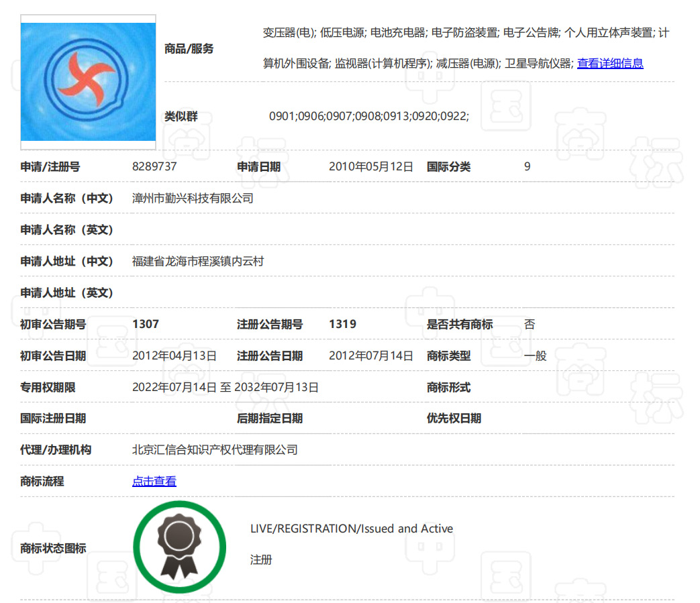Click the 优先权日期 label

pyautogui.click(x=454, y=419)
